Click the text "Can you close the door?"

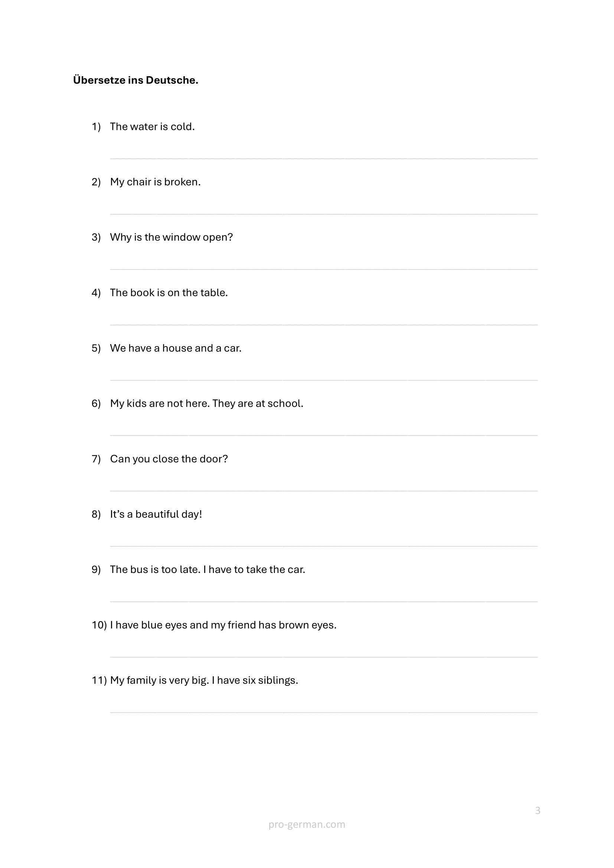[169, 459]
